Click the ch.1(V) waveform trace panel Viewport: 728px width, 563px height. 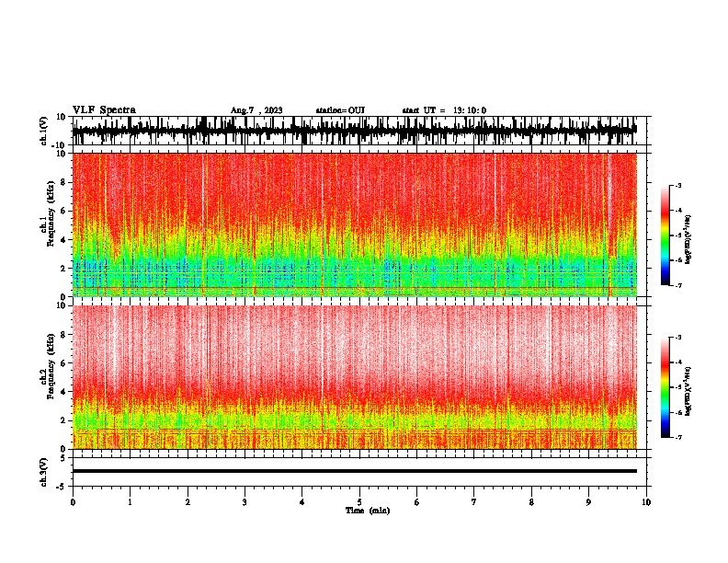pos(359,131)
